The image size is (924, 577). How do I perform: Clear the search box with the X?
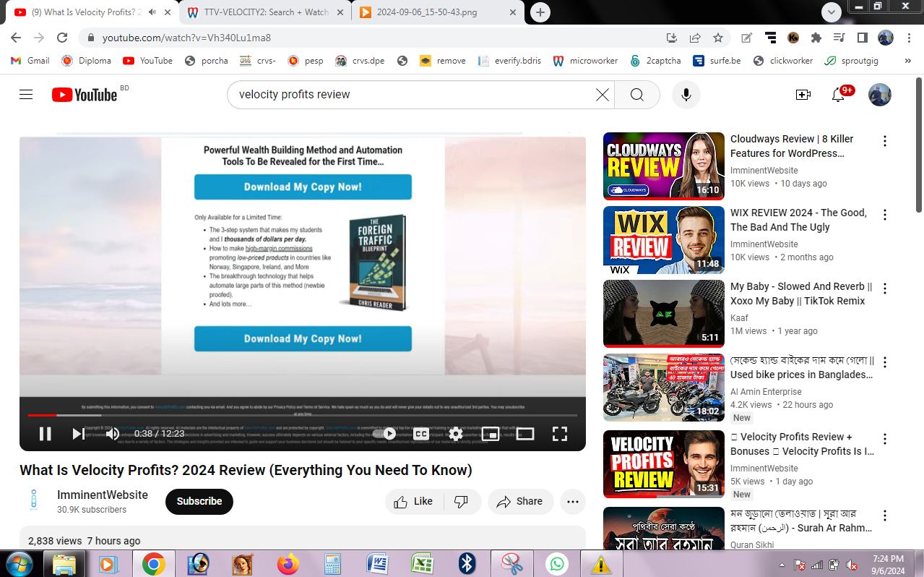602,95
